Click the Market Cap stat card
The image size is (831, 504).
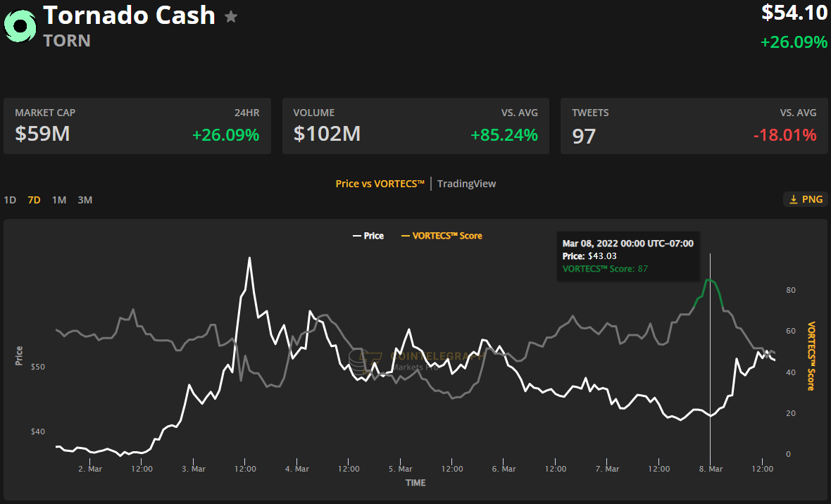(137, 126)
